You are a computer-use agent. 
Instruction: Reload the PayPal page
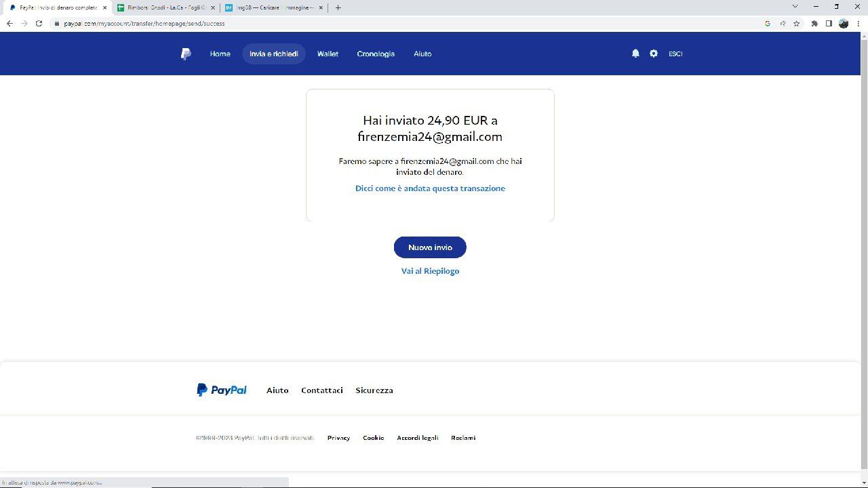(x=39, y=23)
